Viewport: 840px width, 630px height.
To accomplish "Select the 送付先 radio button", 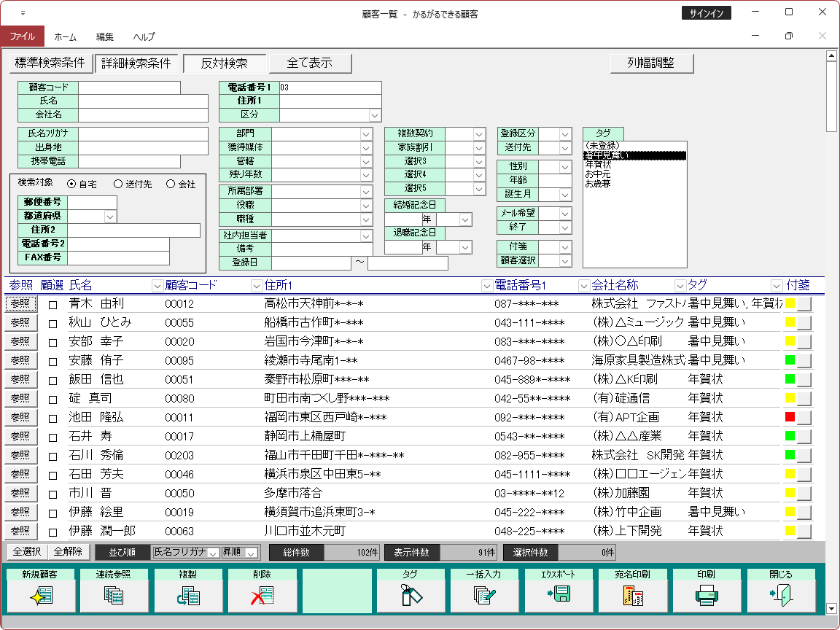I will click(x=117, y=184).
